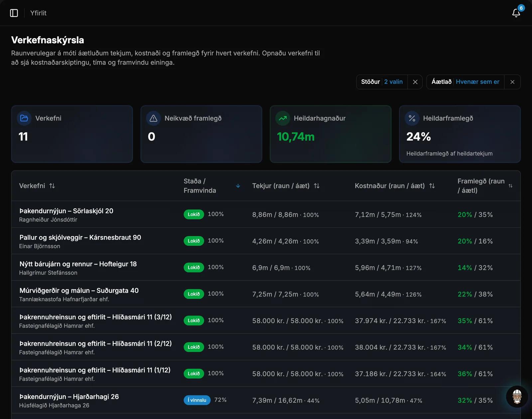Select the Heildarhagnaður 10,74m card
Image resolution: width=532 pixels, height=419 pixels.
point(331,134)
